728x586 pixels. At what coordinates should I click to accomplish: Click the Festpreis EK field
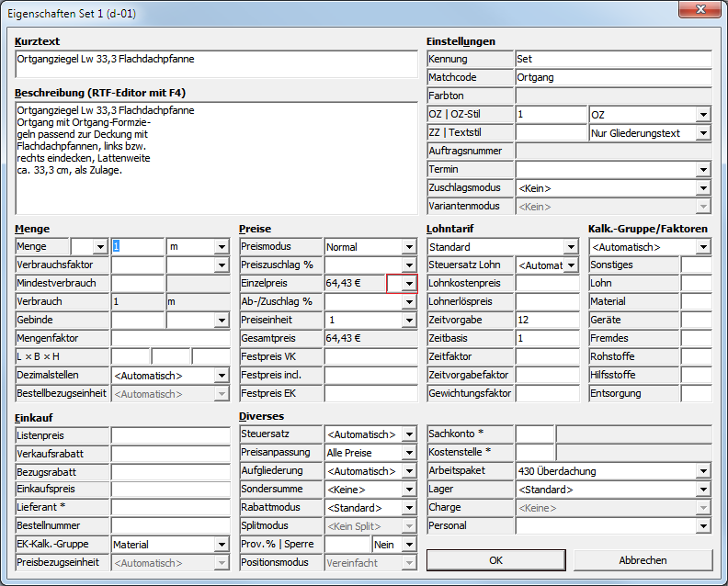point(370,393)
